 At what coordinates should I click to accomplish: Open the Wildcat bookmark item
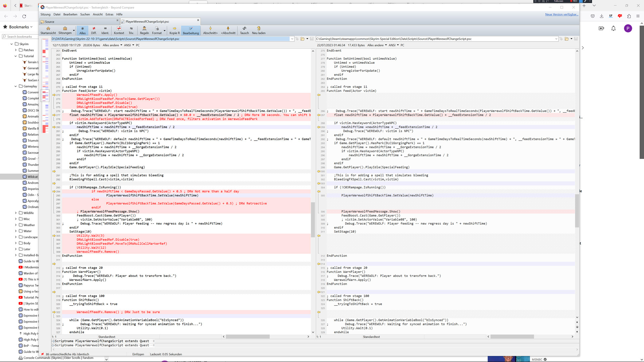tap(32, 177)
